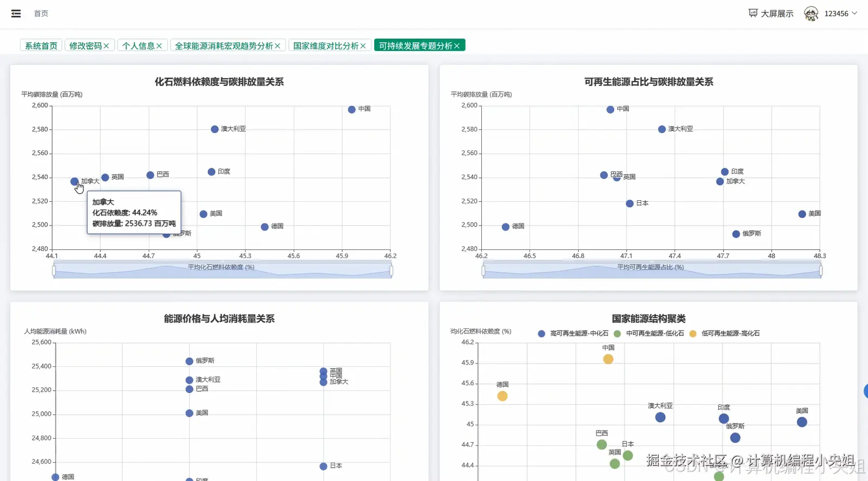
Task: Select the 可持续发展专题分析 tab
Action: click(415, 45)
